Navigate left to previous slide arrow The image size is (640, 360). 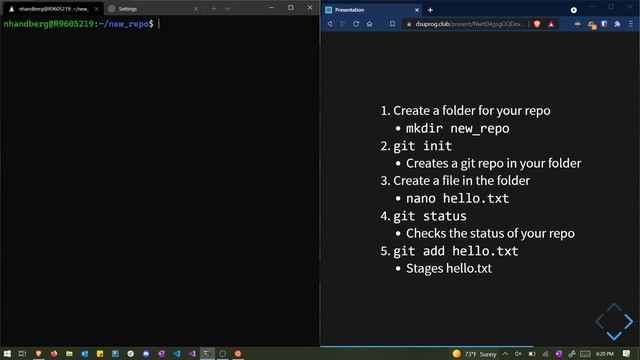click(x=599, y=322)
